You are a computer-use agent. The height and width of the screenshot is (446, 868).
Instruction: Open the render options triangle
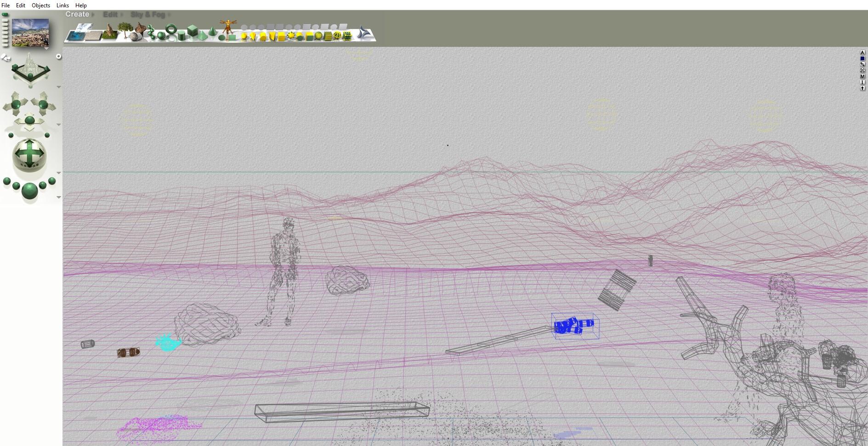(x=58, y=198)
